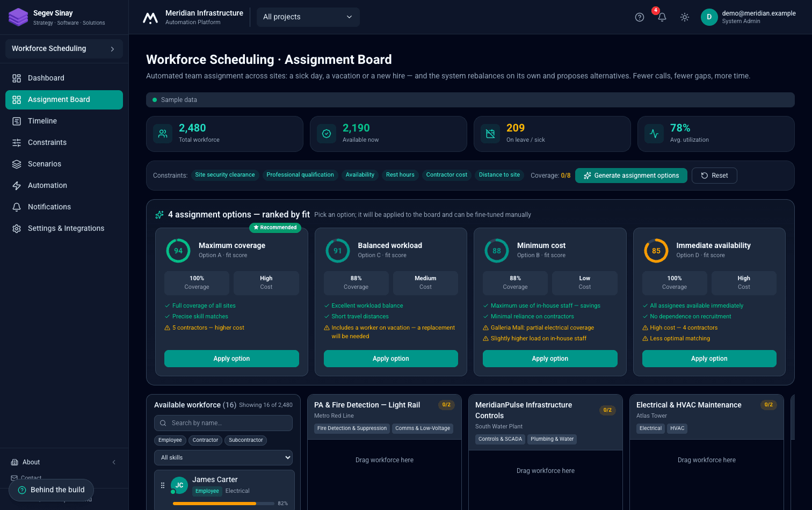Open Notifications in the sidebar
The height and width of the screenshot is (510, 812).
point(64,207)
